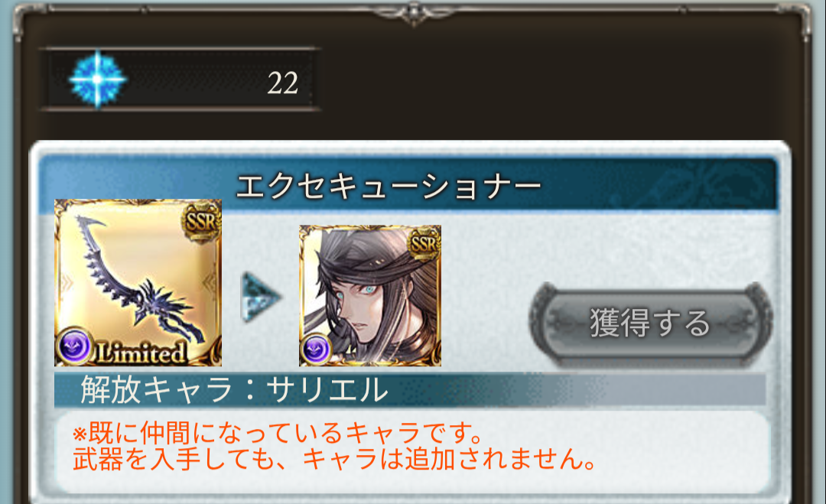
Task: Click the エクセキューショナー title header
Action: [389, 187]
